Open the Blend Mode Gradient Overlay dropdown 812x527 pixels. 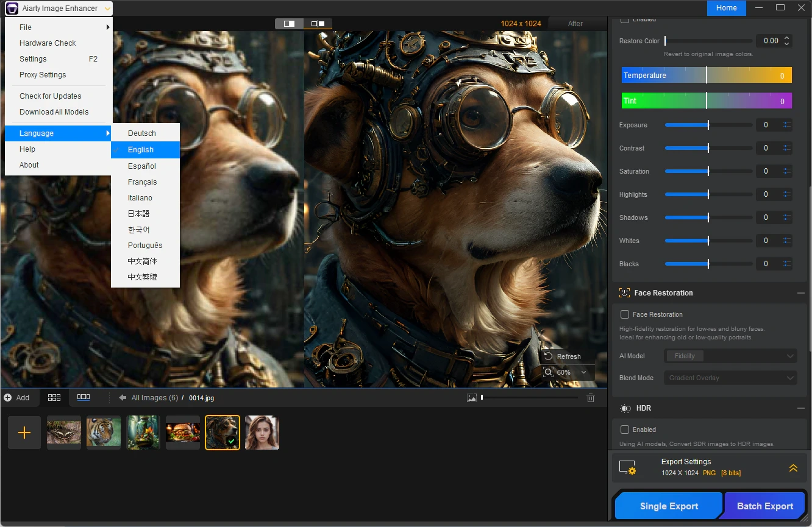[730, 378]
